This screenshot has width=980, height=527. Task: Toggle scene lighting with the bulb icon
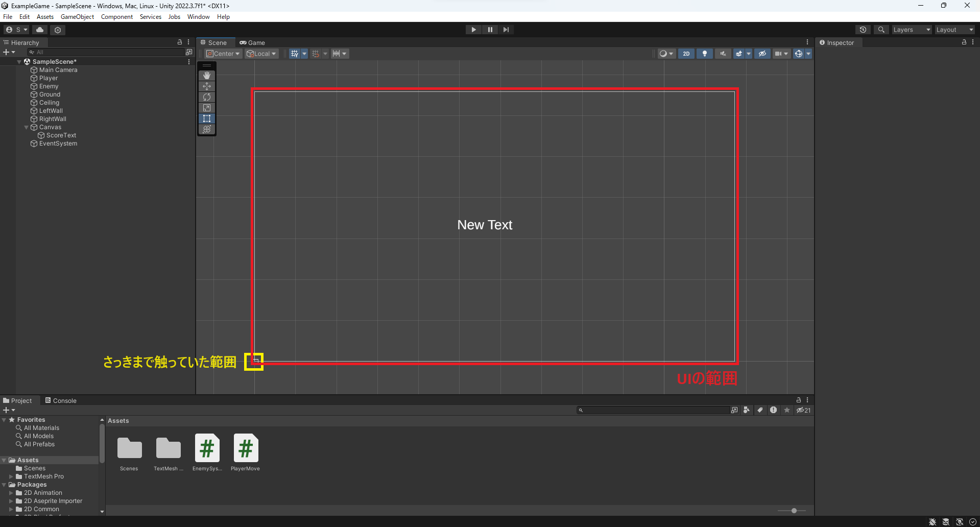pyautogui.click(x=704, y=53)
